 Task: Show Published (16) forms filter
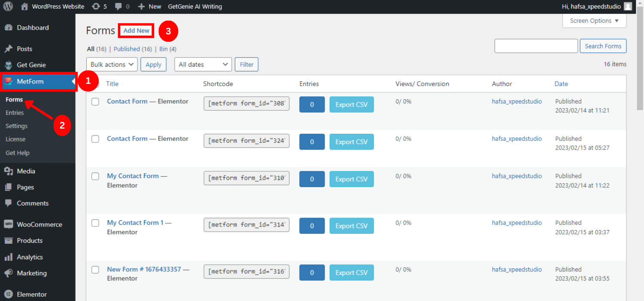click(x=133, y=49)
